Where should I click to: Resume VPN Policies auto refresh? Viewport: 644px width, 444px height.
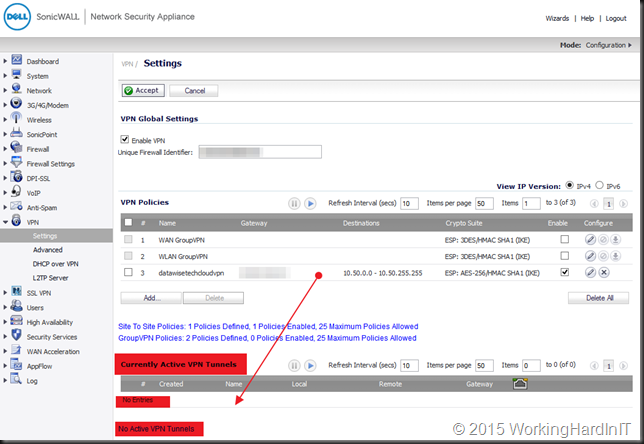point(310,203)
